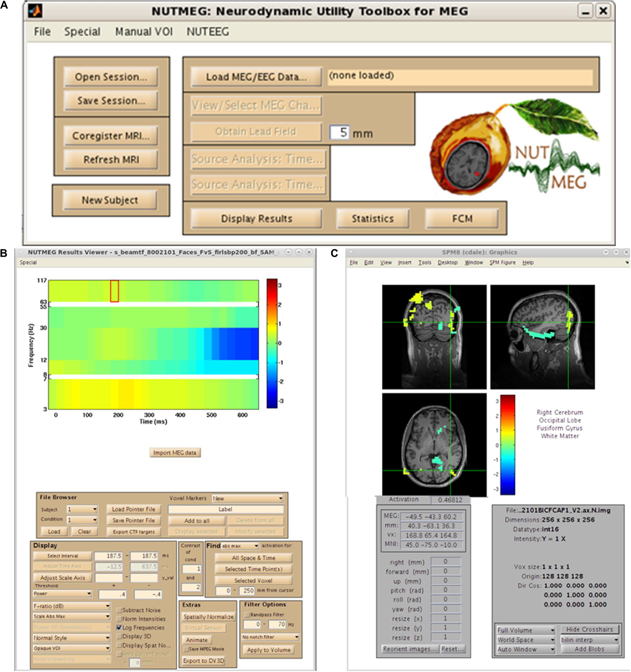Open the Scale Abs Max dropdown

[71, 617]
